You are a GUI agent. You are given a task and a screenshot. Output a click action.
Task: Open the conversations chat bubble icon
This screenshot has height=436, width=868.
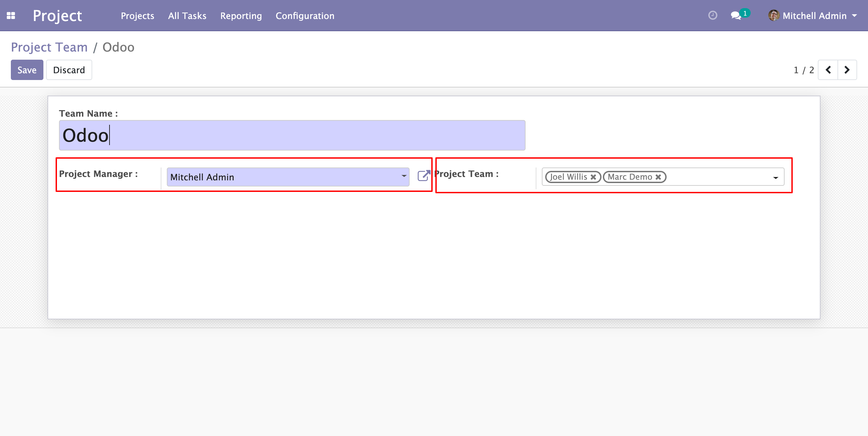[736, 16]
